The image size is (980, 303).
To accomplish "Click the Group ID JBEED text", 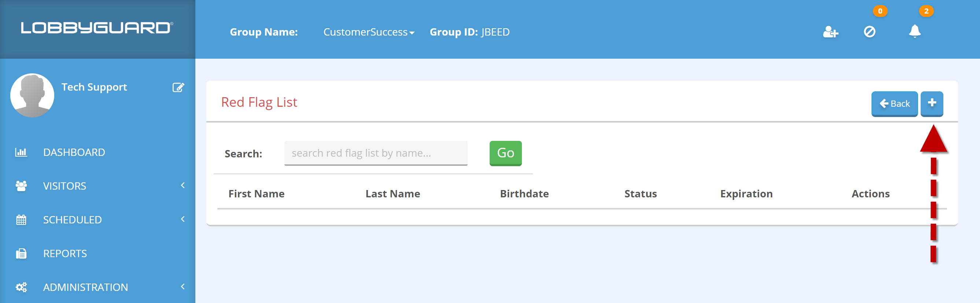I will point(469,32).
